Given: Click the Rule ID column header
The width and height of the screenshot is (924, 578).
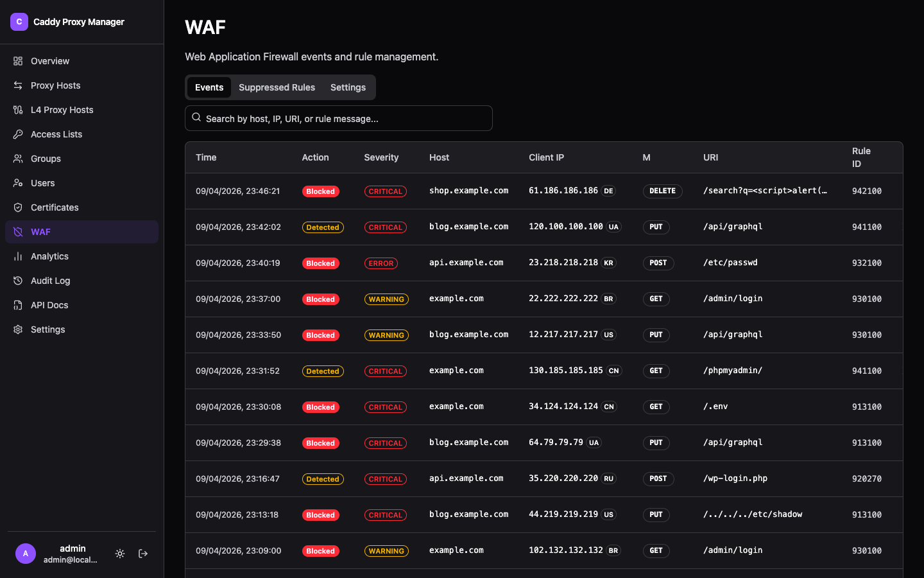Looking at the screenshot, I should coord(861,157).
